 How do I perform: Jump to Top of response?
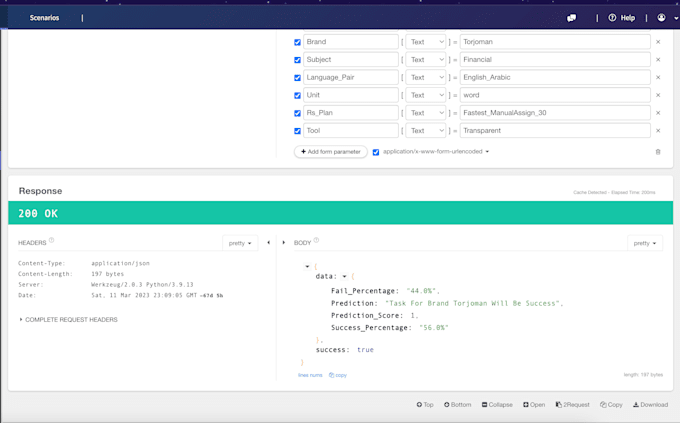(425, 404)
